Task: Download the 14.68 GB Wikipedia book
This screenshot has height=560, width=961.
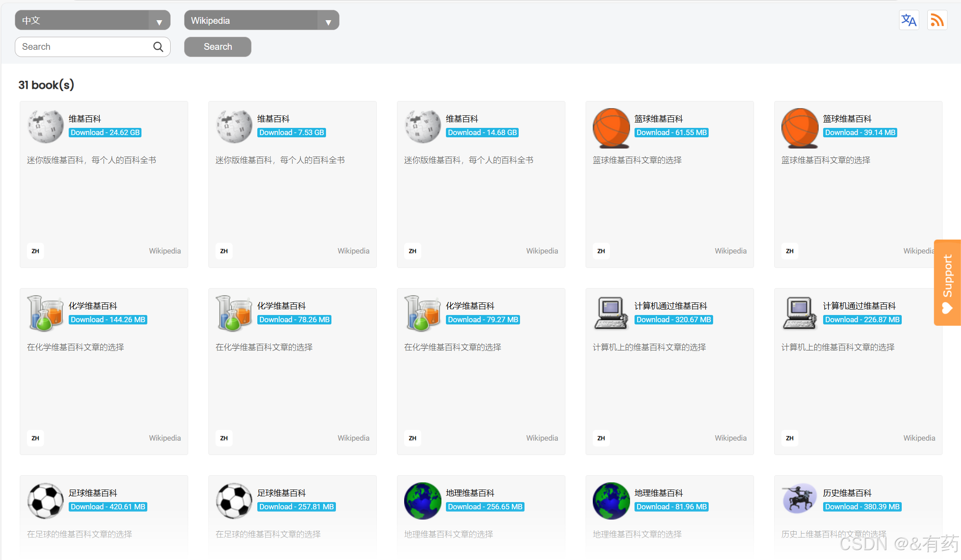Action: coord(482,133)
